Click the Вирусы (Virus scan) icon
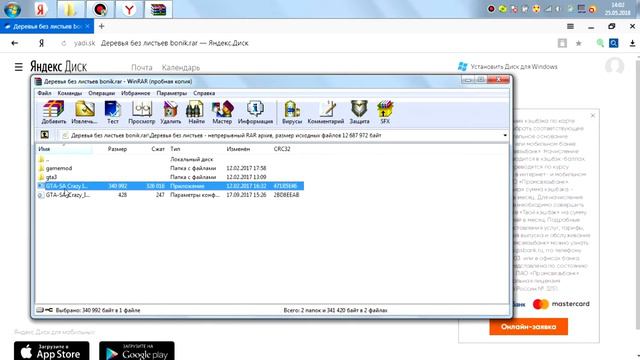 pyautogui.click(x=292, y=112)
